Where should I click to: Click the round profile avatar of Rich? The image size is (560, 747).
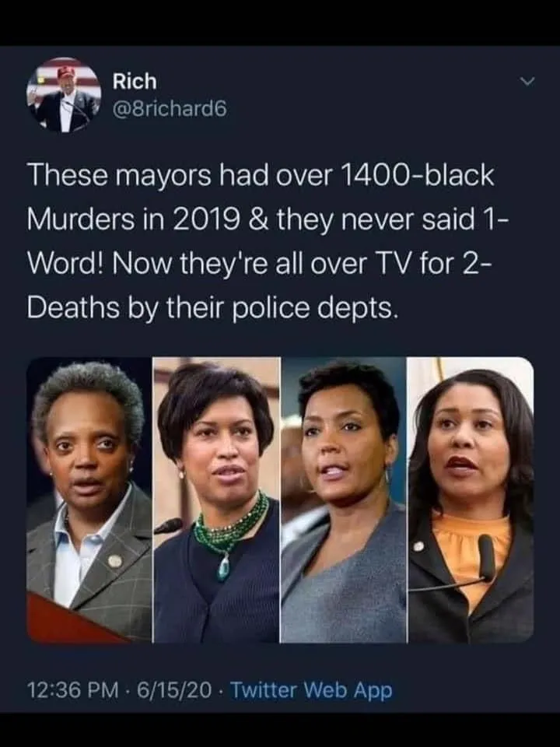pyautogui.click(x=64, y=95)
